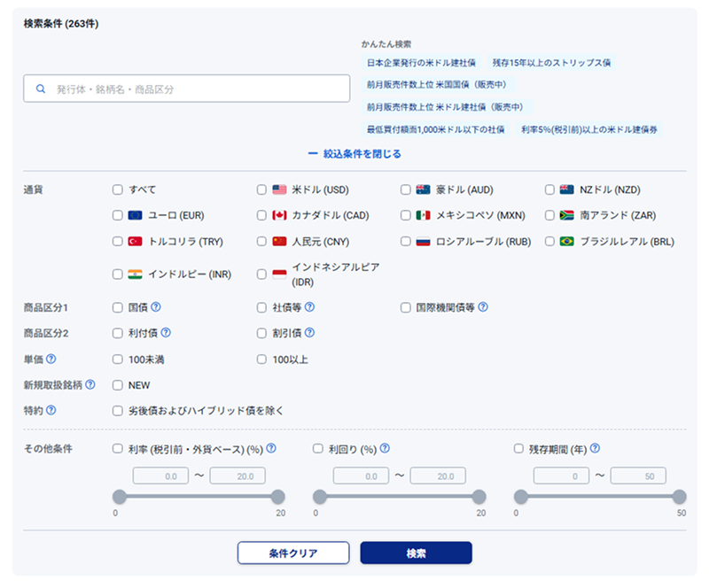
Task: Collapse filters via 絞込条件を閉じる
Action: tap(354, 154)
